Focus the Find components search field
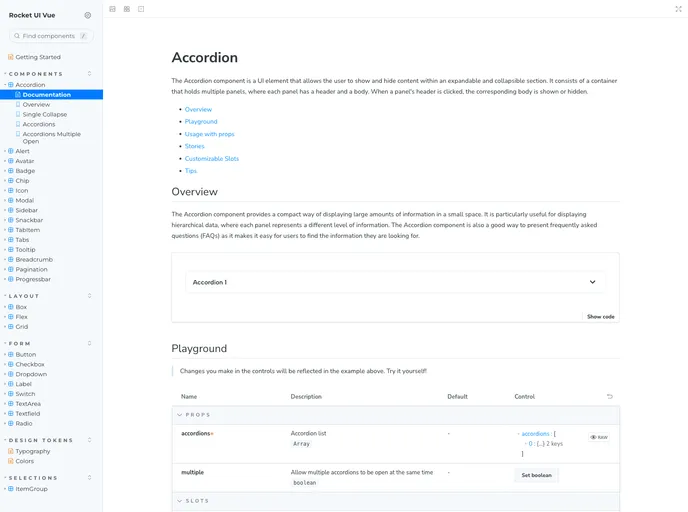 click(x=51, y=36)
